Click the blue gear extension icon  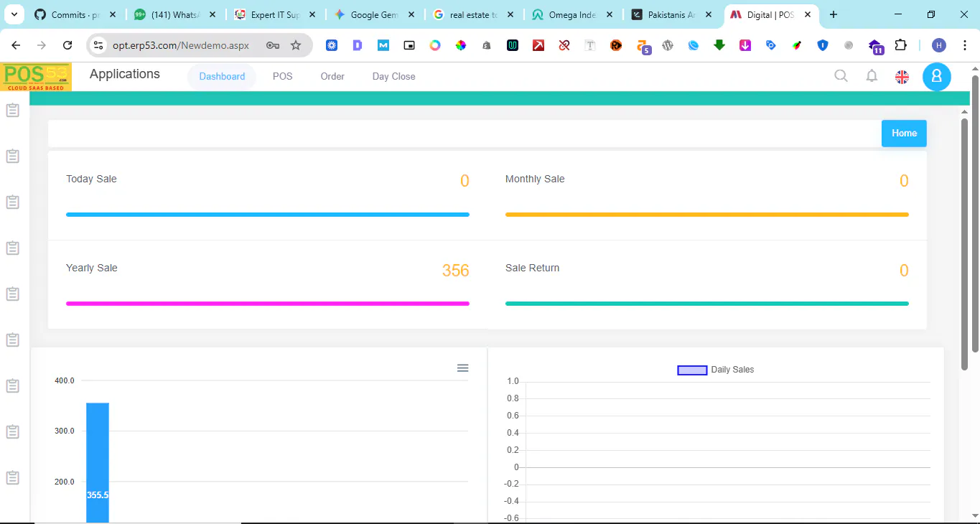coord(332,45)
